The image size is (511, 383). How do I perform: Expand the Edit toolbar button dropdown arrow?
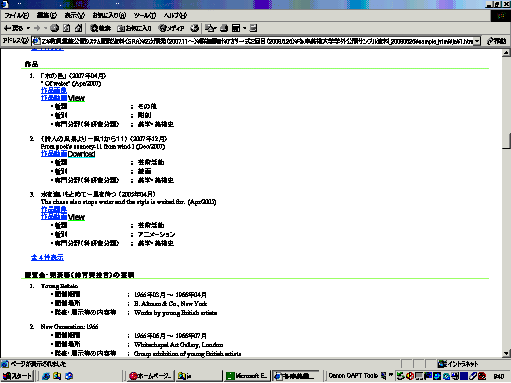[x=244, y=28]
